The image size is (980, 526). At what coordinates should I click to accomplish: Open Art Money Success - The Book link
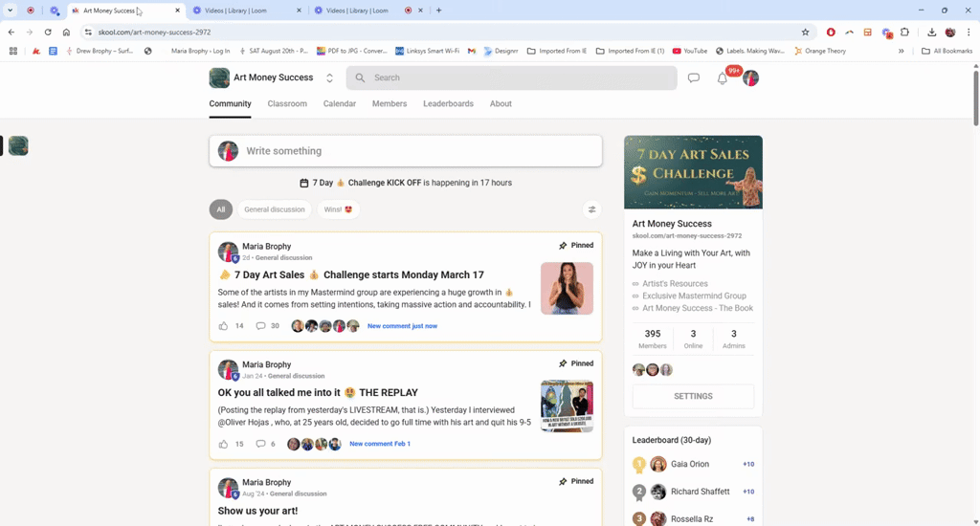[x=698, y=308]
